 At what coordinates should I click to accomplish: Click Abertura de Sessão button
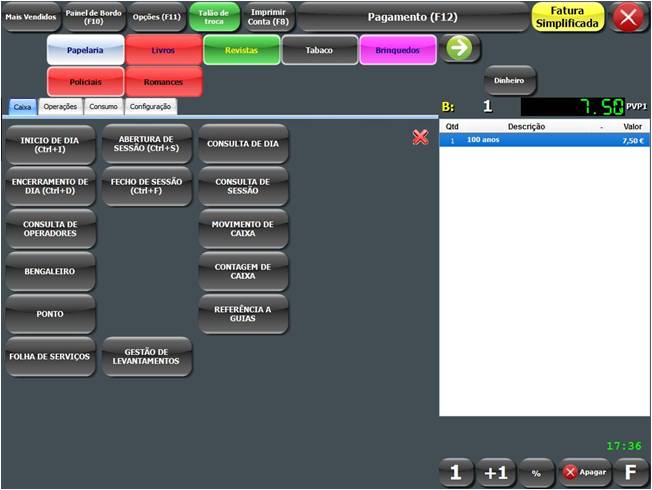tap(147, 144)
